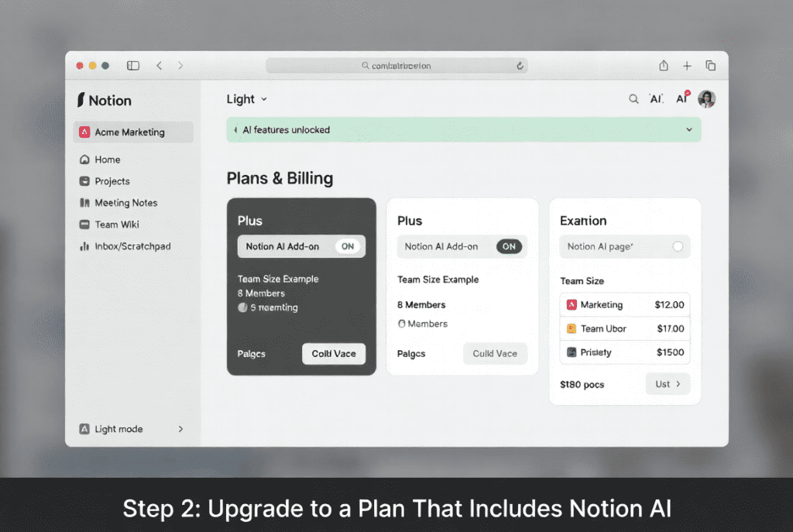
Task: Open Inbox/Scratchpad from the sidebar
Action: coord(87,246)
